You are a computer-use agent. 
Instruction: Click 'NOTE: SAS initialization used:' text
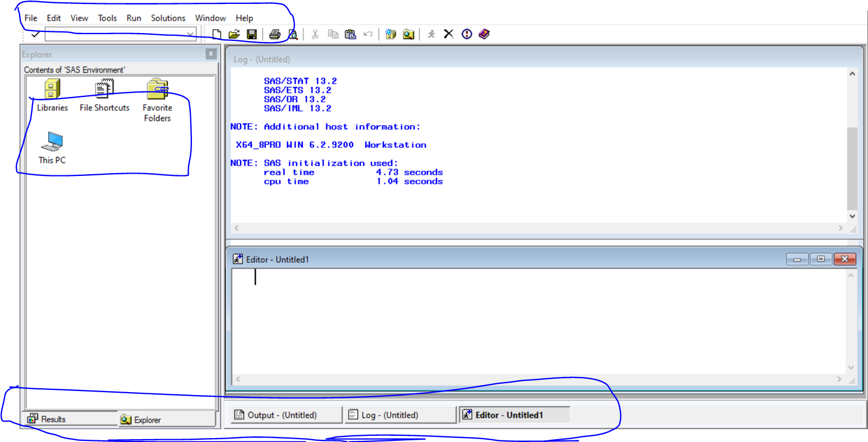[x=314, y=163]
